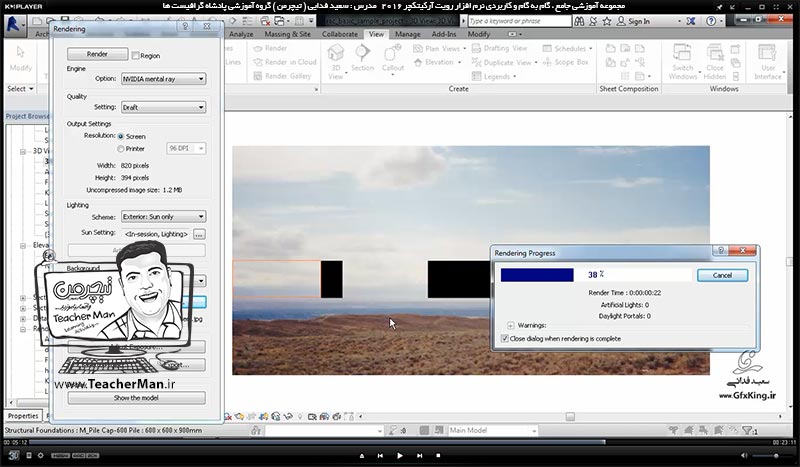800x467 pixels.
Task: Open the Quality Setting dropdown
Action: tap(163, 108)
